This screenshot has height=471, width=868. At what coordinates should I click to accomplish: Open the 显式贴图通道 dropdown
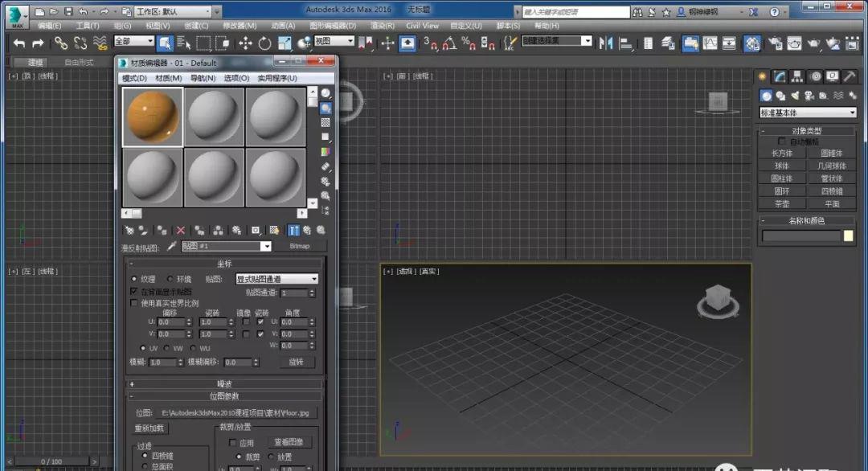pyautogui.click(x=276, y=279)
